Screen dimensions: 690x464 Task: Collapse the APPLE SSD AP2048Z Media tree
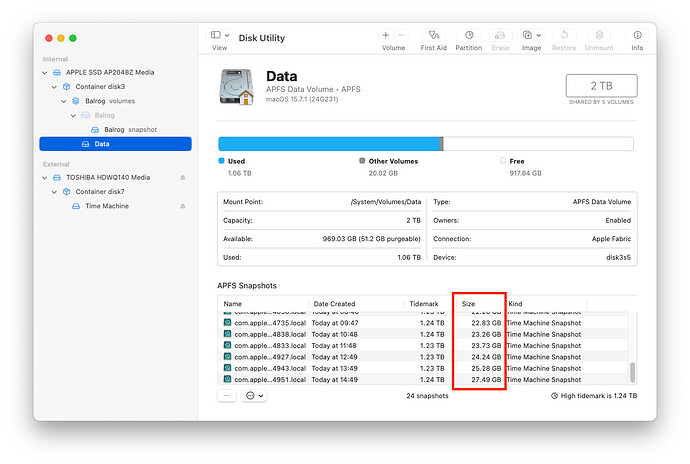coord(46,73)
